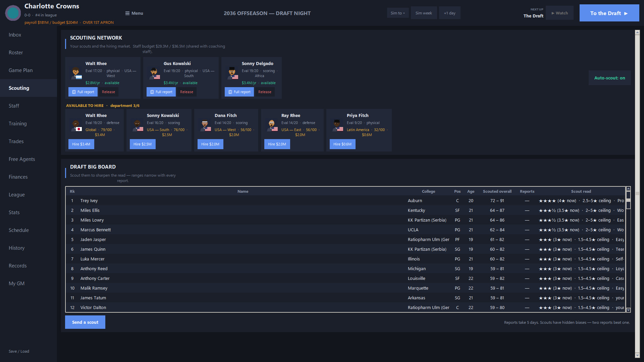Select Trey Ivey draft row

[x=345, y=201]
